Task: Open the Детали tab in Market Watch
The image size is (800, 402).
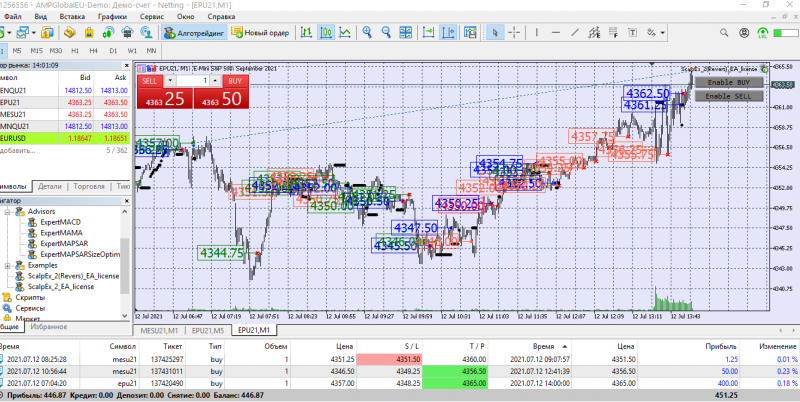Action: pos(50,187)
